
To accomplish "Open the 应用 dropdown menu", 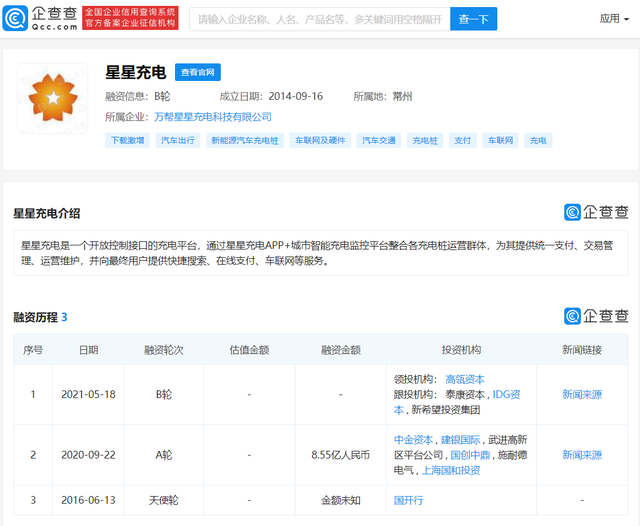I will [x=614, y=18].
